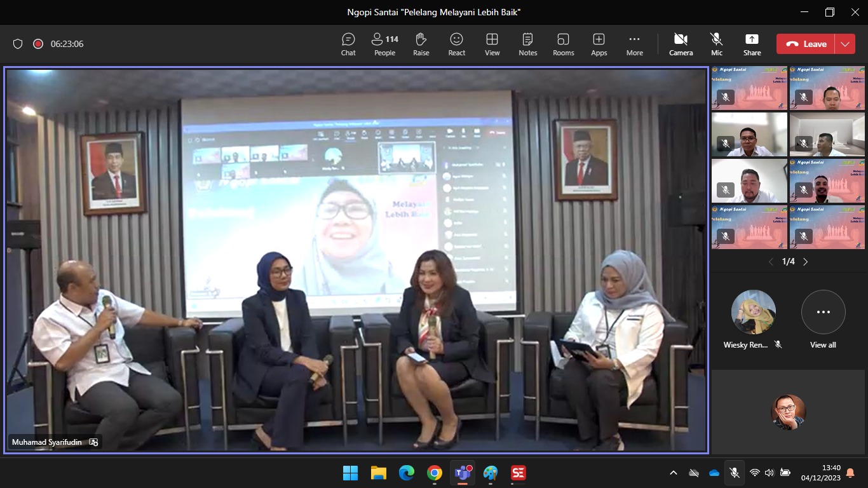Change the meeting View layout

[492, 44]
